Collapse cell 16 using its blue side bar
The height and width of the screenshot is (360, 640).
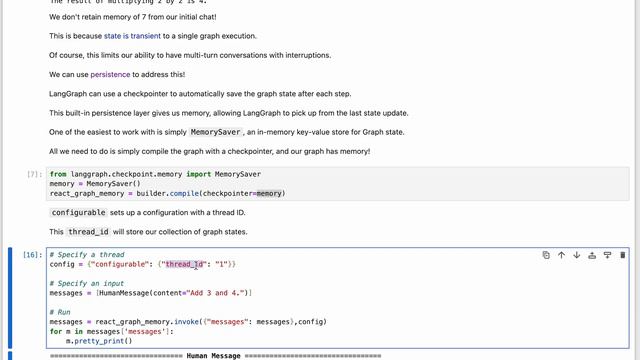pyautogui.click(x=10, y=298)
